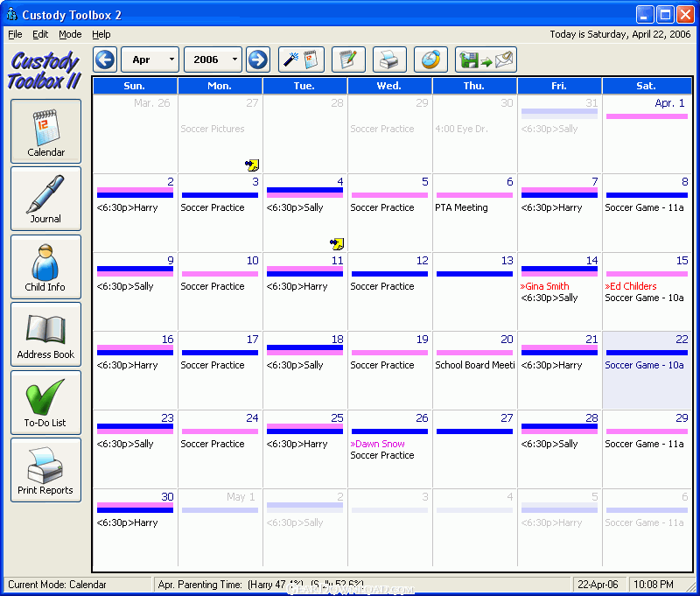Click the Mon. column header
Viewport: 700px width, 596px height.
[220, 86]
